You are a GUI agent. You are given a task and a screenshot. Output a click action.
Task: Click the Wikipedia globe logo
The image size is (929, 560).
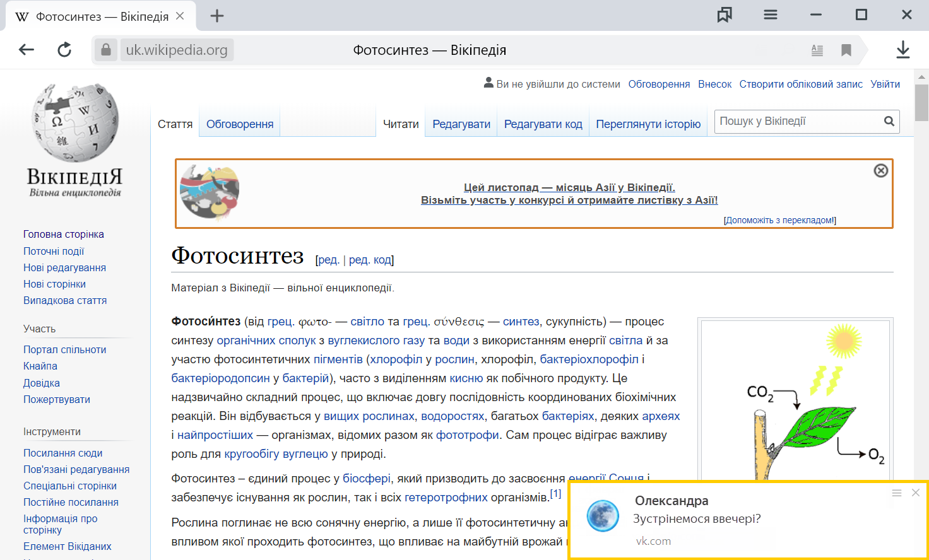click(x=75, y=123)
